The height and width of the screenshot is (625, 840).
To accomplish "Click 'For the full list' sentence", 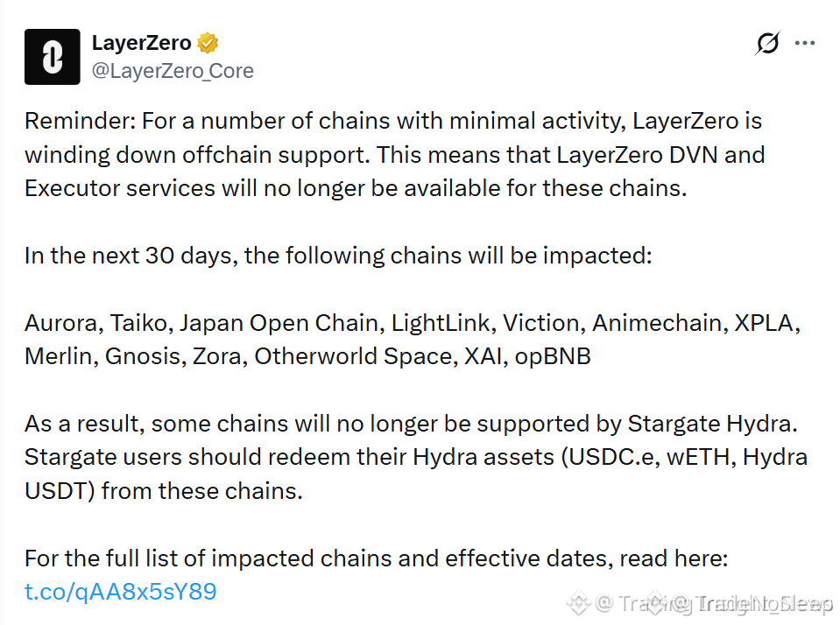I will pos(376,558).
